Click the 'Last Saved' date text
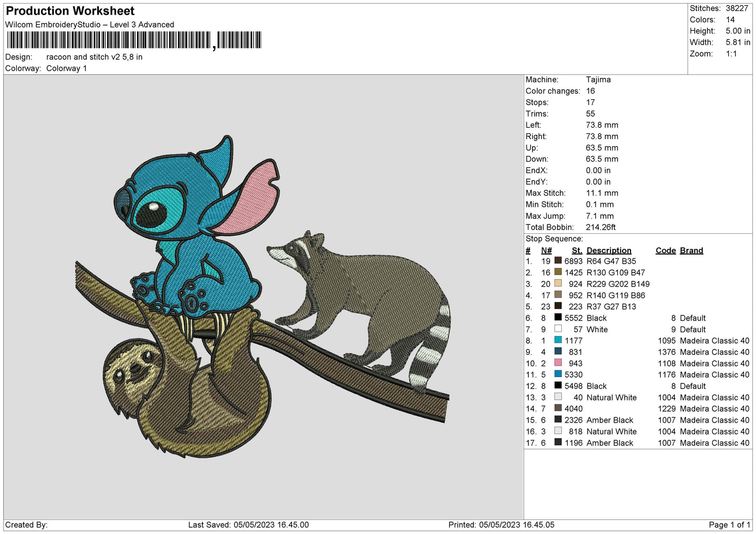Image resolution: width=756 pixels, height=534 pixels. 249,525
